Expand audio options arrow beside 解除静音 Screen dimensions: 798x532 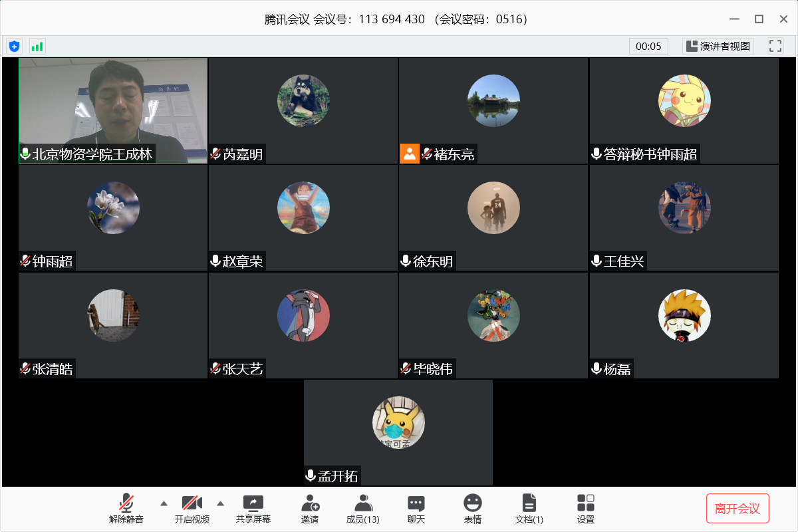click(x=164, y=503)
